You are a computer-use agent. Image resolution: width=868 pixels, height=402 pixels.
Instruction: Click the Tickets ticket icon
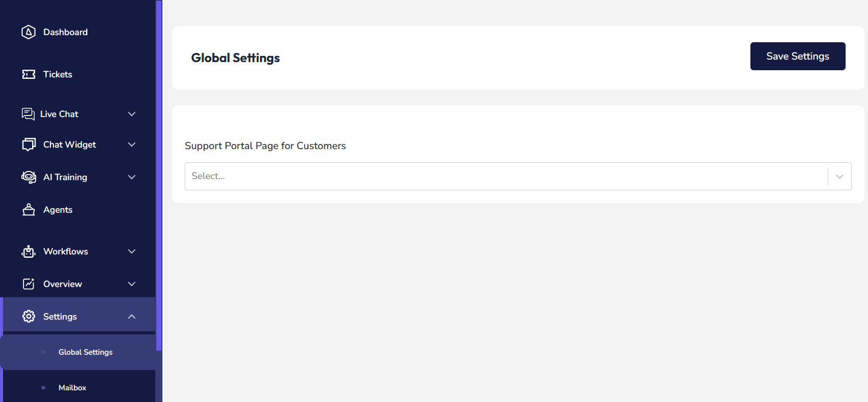(29, 74)
